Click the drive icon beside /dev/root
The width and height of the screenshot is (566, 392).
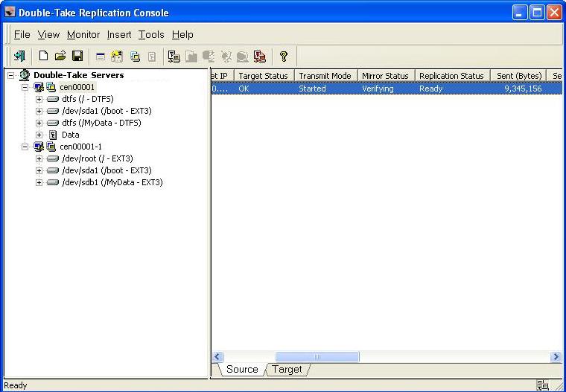[53, 158]
